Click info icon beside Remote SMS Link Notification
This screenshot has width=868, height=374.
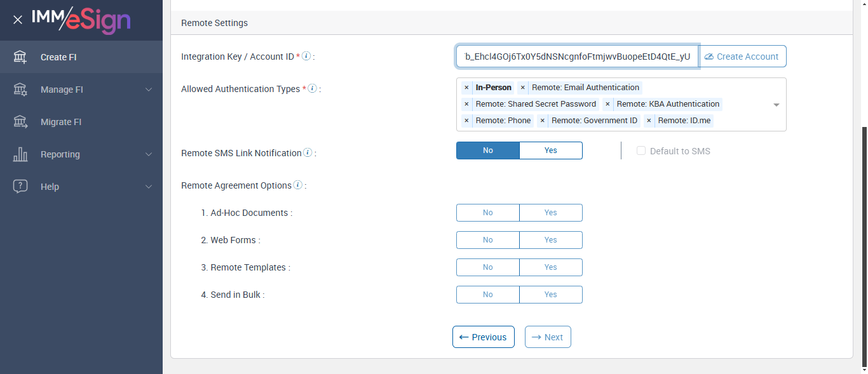pyautogui.click(x=308, y=152)
